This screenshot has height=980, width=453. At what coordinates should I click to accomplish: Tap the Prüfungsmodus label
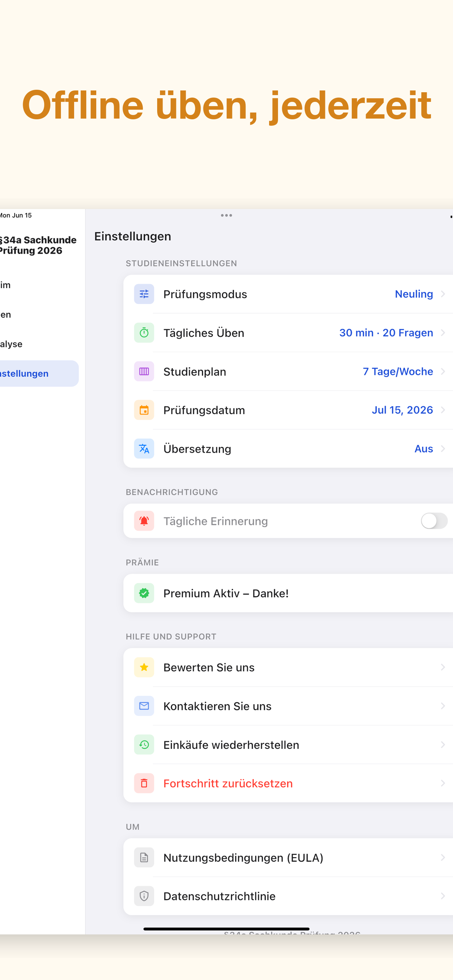[205, 294]
